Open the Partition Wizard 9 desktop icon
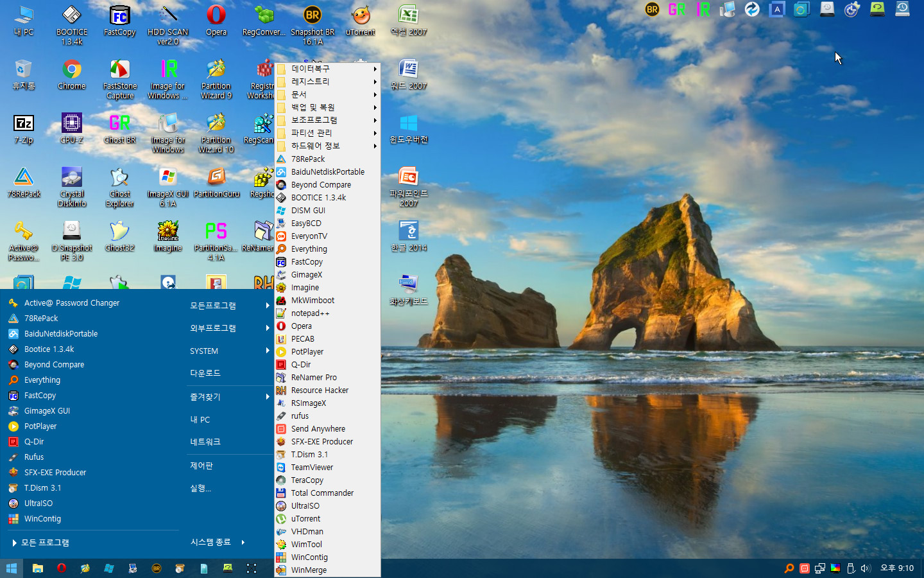The width and height of the screenshot is (924, 578). point(216,78)
